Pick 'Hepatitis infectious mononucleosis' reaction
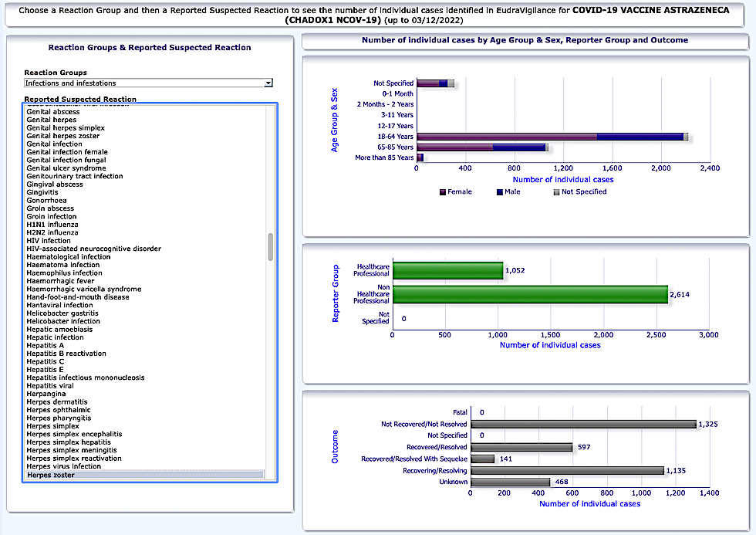The height and width of the screenshot is (535, 756). (x=86, y=378)
